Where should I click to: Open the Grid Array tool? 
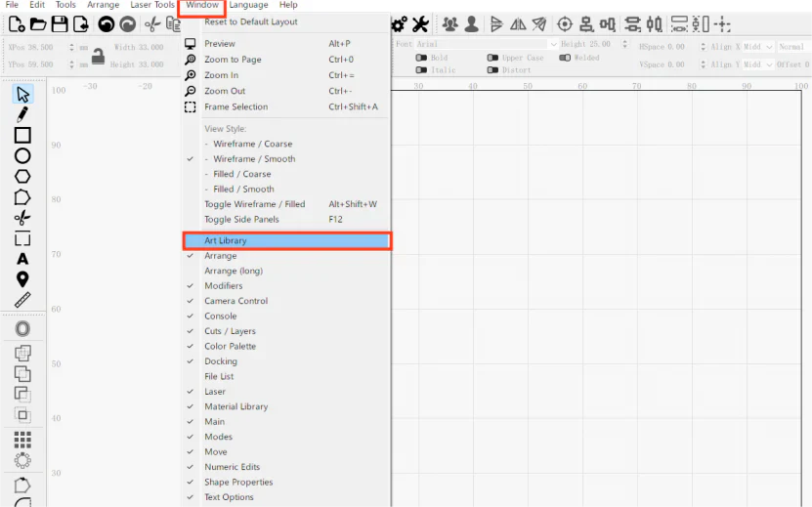coord(22,440)
